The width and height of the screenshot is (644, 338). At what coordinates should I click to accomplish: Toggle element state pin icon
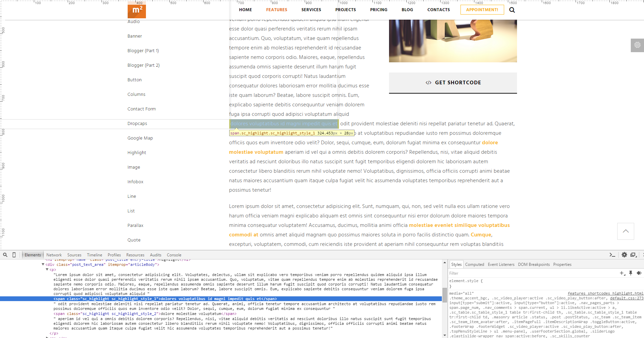(x=630, y=273)
